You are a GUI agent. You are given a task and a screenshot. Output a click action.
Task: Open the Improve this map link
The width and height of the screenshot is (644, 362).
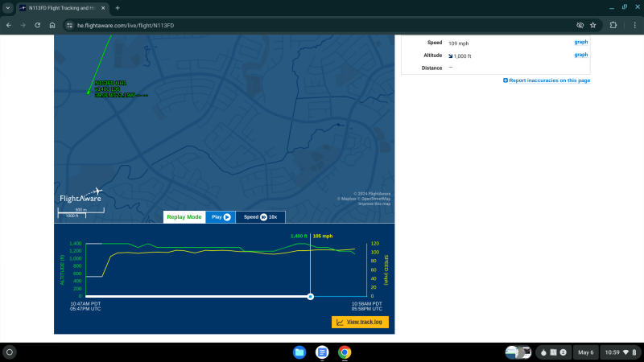pos(374,204)
